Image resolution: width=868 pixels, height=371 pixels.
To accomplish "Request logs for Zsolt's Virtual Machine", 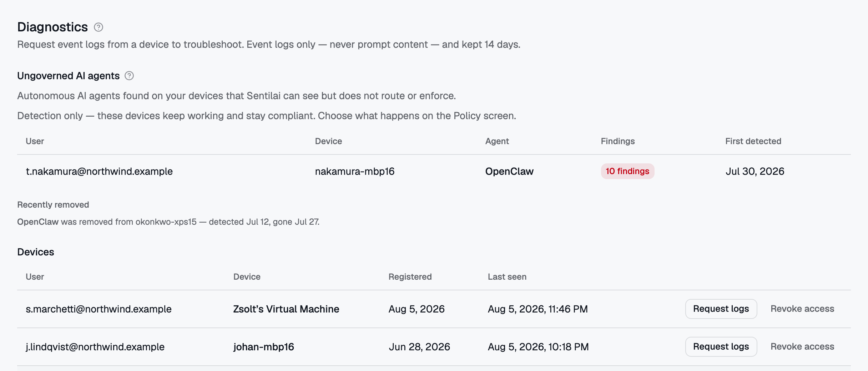I will point(721,309).
